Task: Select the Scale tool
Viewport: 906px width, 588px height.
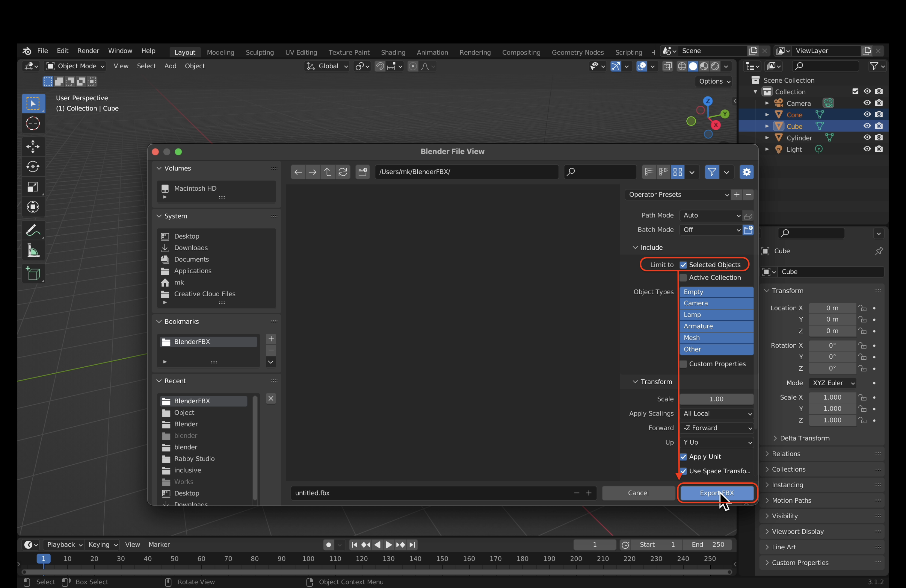Action: 33,187
